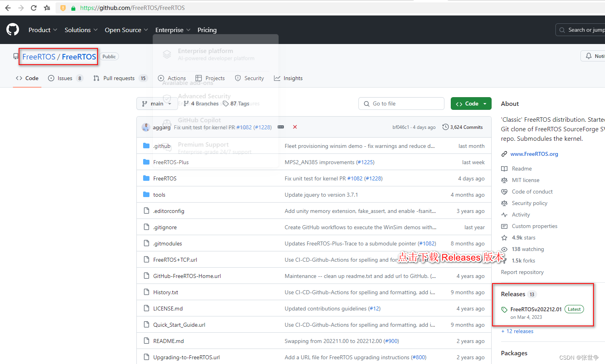Click the book icon next to Readme
Viewport: 605px width, 364px height.
coord(504,169)
